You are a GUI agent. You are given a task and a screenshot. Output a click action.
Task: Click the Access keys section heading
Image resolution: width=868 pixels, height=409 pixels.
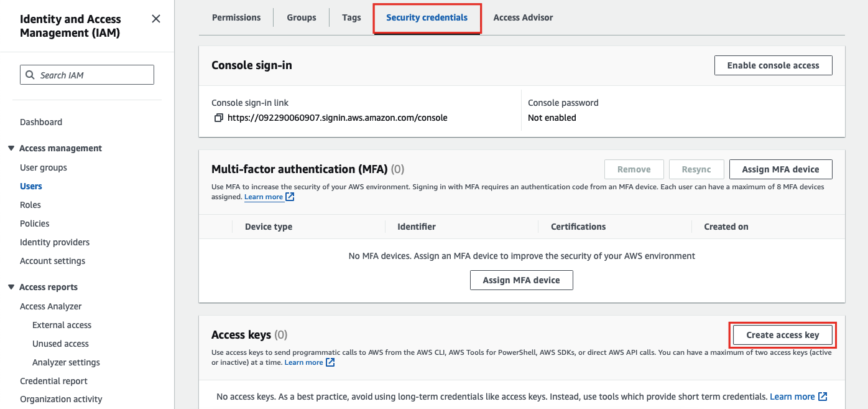coord(241,335)
